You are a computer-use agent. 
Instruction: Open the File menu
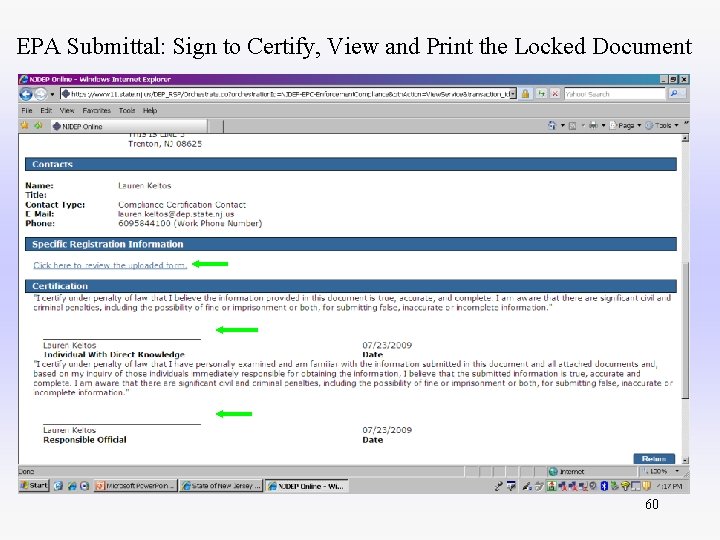coord(27,111)
